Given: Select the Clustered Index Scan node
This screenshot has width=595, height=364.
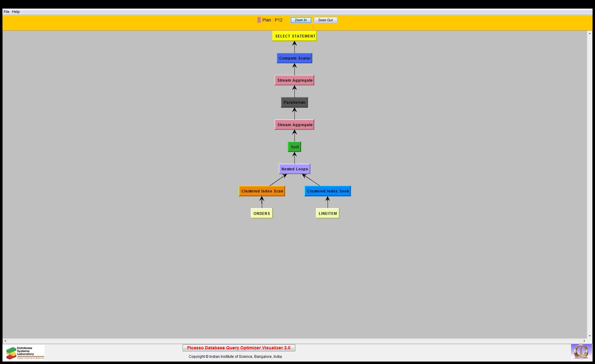Looking at the screenshot, I should (x=262, y=191).
